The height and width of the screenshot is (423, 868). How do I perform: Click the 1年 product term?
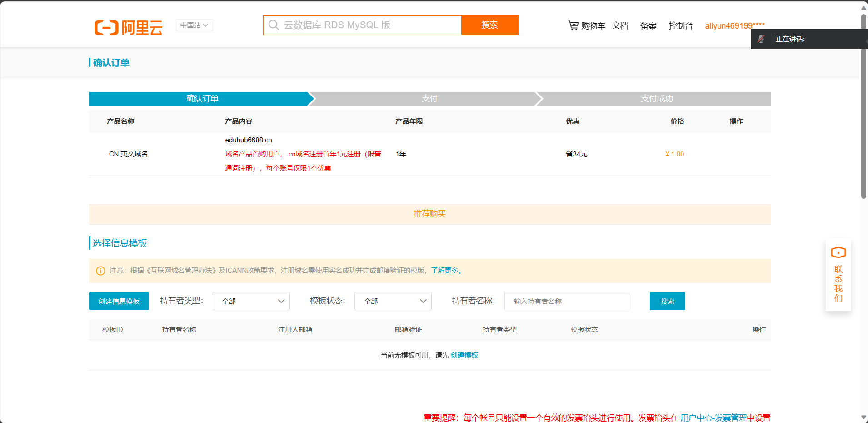tap(401, 154)
